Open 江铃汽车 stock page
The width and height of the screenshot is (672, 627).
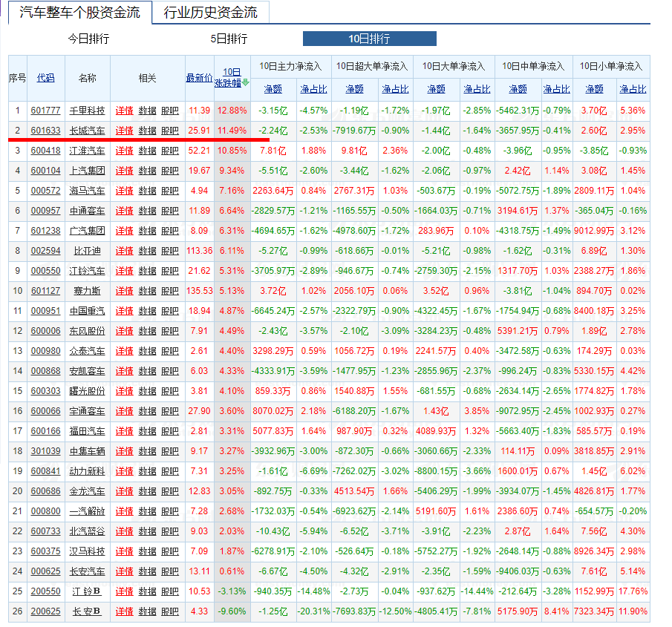[x=88, y=271]
